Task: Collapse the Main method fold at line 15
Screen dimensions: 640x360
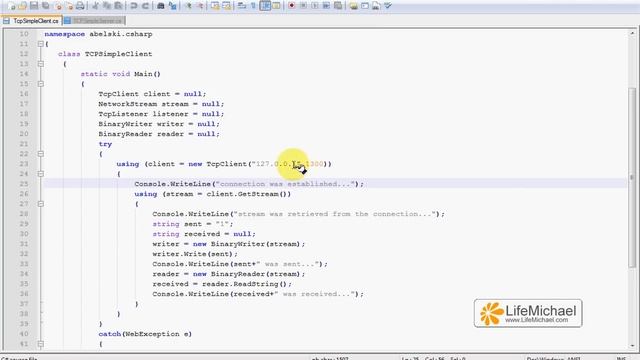Action: (40, 84)
